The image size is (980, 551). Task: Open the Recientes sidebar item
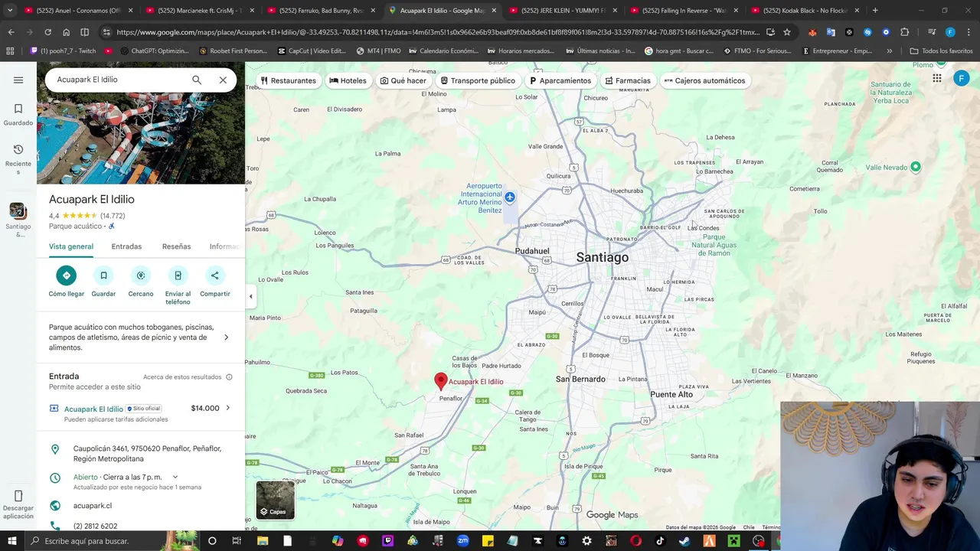pyautogui.click(x=18, y=159)
